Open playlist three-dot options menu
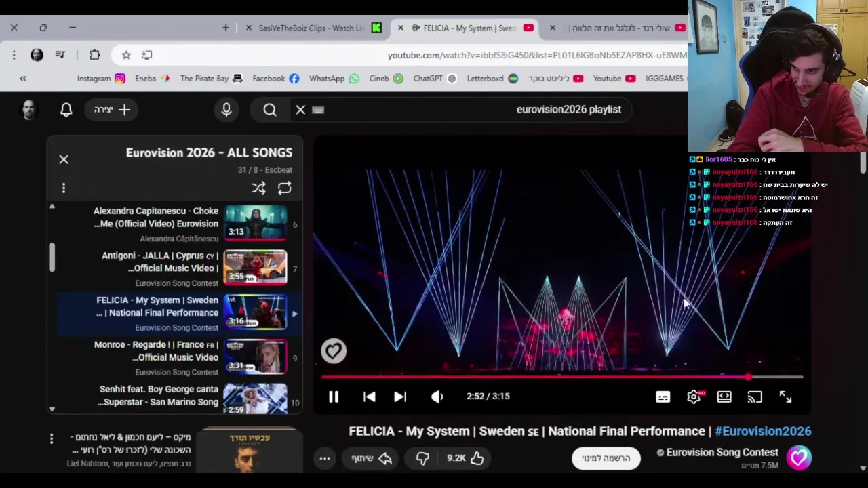The width and height of the screenshot is (868, 488). (x=64, y=188)
